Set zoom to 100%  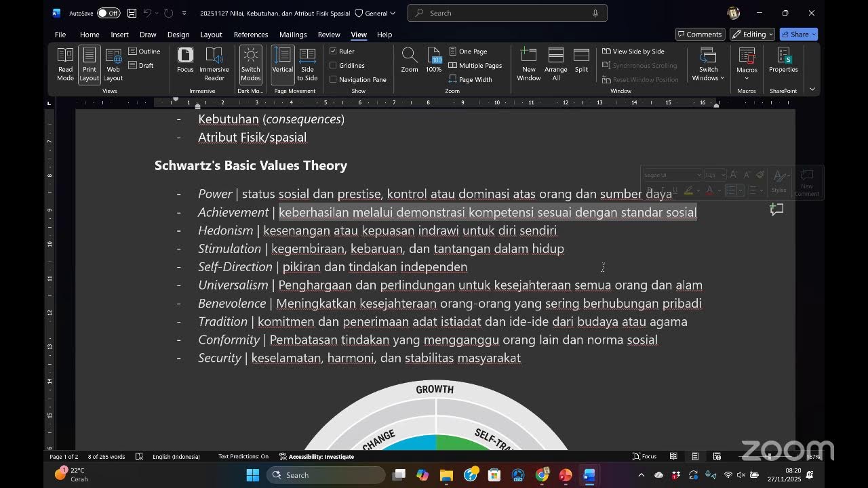434,60
